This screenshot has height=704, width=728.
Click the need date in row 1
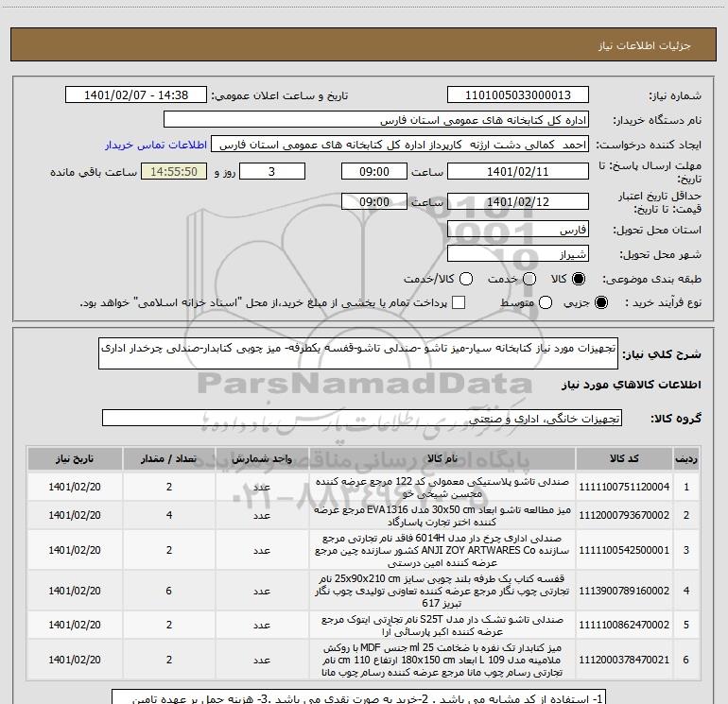point(75,487)
